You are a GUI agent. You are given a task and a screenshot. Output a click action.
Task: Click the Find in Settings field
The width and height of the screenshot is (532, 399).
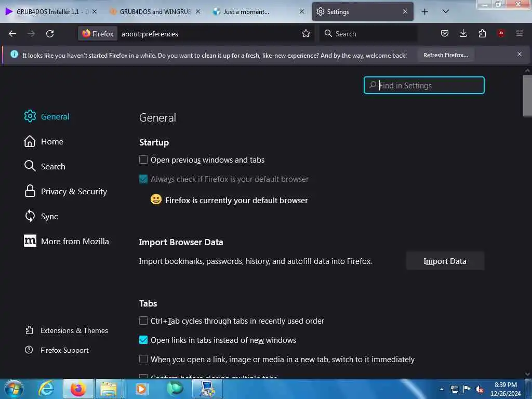pyautogui.click(x=424, y=85)
